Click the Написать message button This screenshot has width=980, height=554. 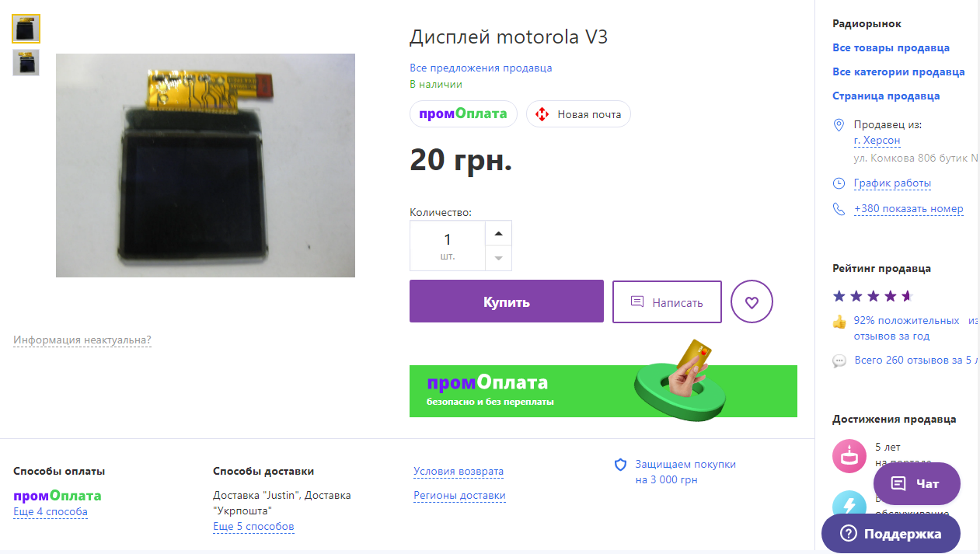pos(667,301)
